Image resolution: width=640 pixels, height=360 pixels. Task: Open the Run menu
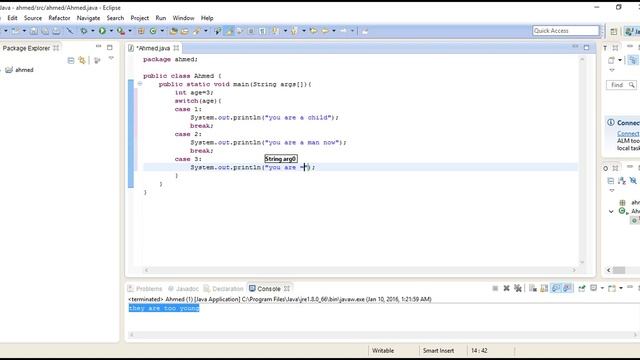161,18
